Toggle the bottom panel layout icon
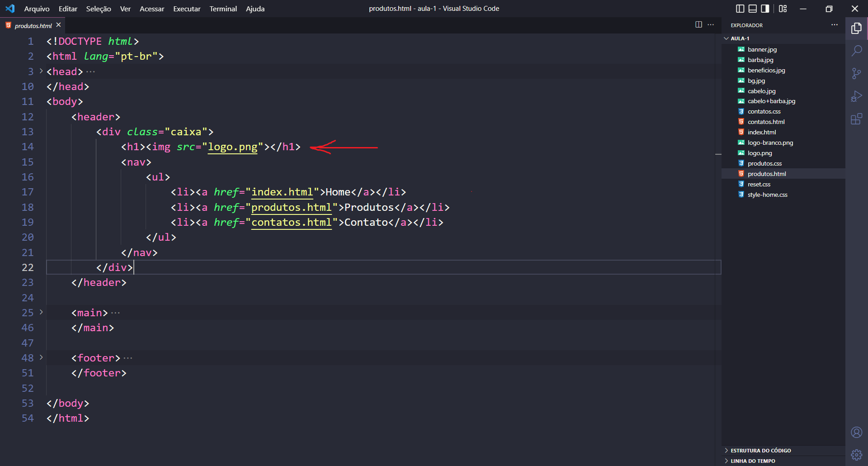This screenshot has width=868, height=466. coord(752,9)
